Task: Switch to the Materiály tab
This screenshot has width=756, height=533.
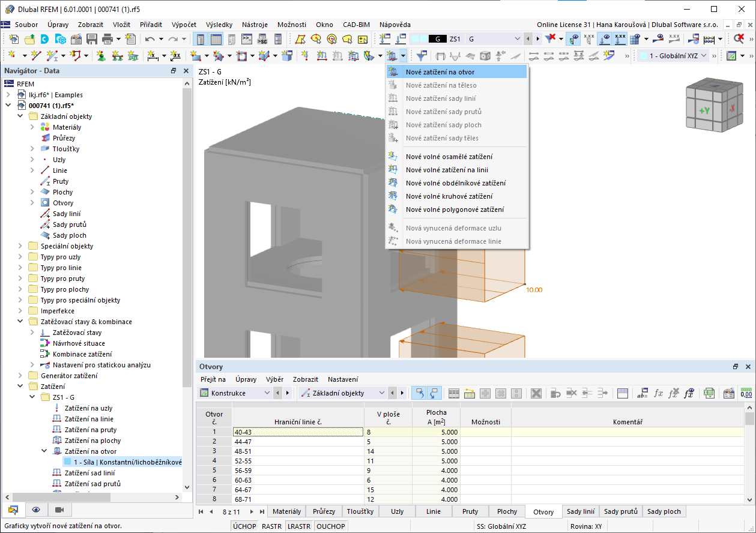Action: (x=286, y=511)
